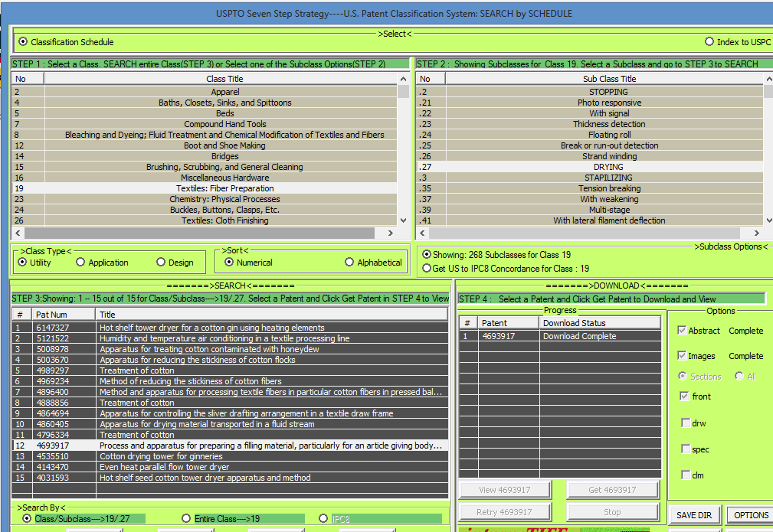Open the OPTIONS button
Screen dimensions: 773x532
click(751, 514)
